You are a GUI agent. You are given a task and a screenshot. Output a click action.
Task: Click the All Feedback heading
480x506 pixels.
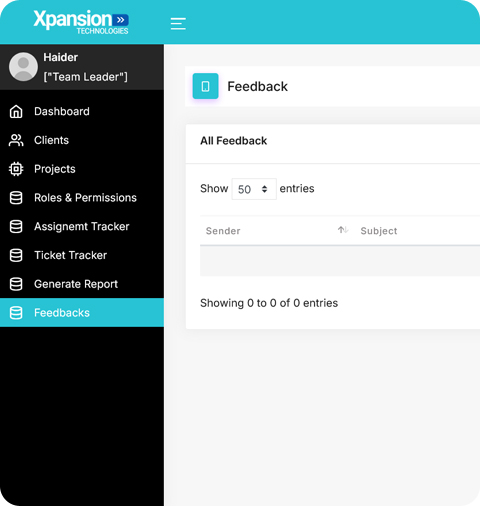point(233,141)
